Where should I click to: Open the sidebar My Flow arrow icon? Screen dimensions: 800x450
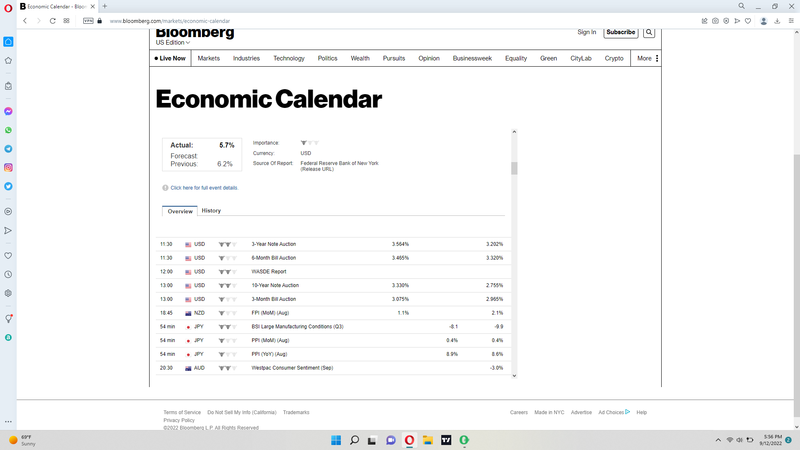point(8,231)
